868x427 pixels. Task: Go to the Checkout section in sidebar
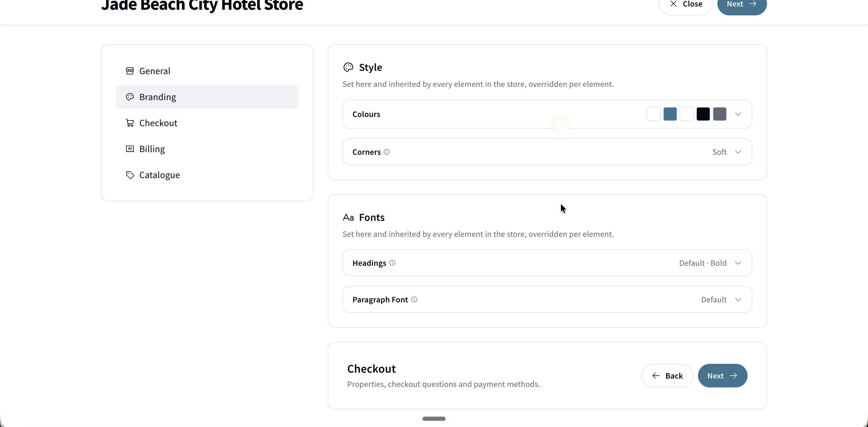[x=207, y=123]
